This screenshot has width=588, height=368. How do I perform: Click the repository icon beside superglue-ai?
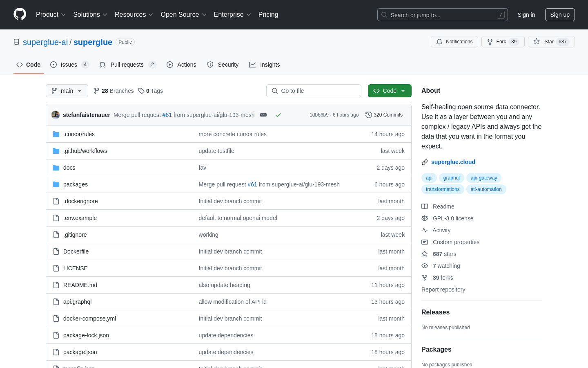[x=16, y=42]
